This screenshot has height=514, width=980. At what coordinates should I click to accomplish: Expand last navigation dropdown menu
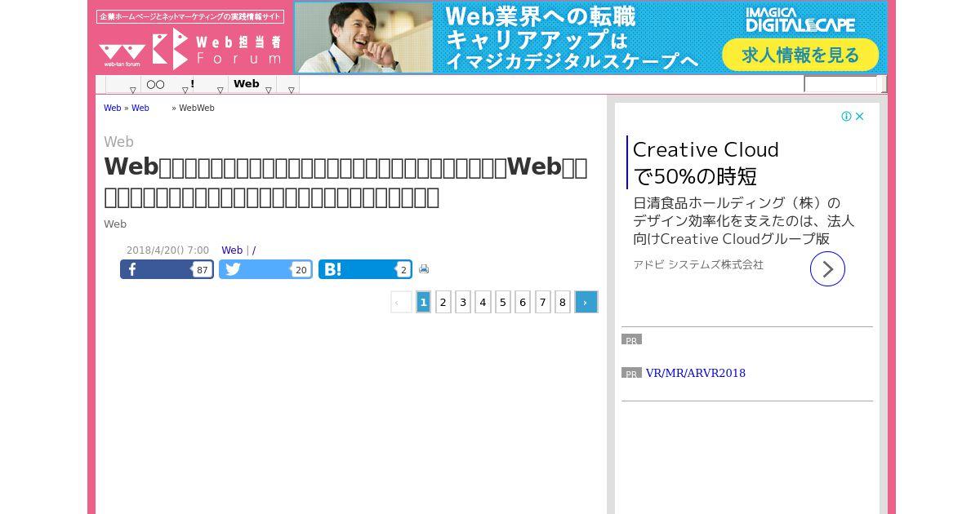click(288, 85)
